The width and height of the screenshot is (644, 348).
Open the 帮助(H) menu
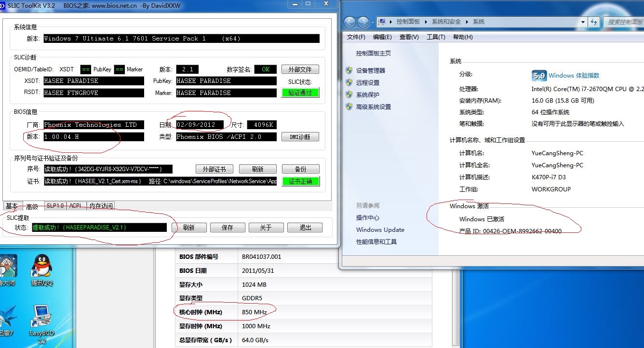point(463,37)
